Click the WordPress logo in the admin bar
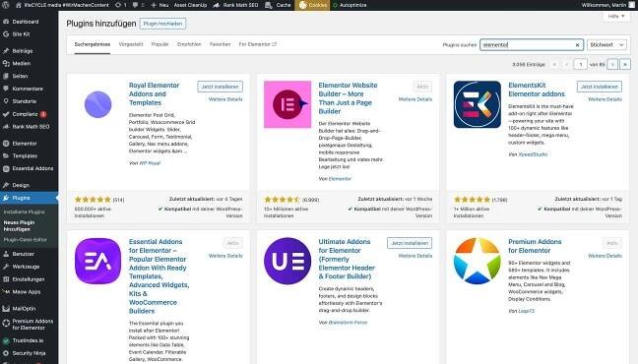The width and height of the screenshot is (638, 364). [x=6, y=5]
